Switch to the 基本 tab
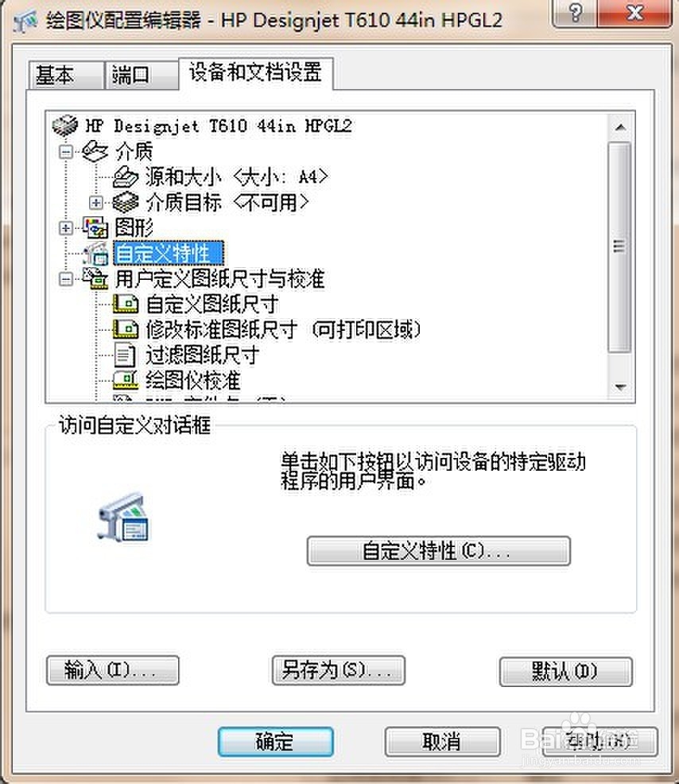The width and height of the screenshot is (679, 784). click(x=66, y=76)
